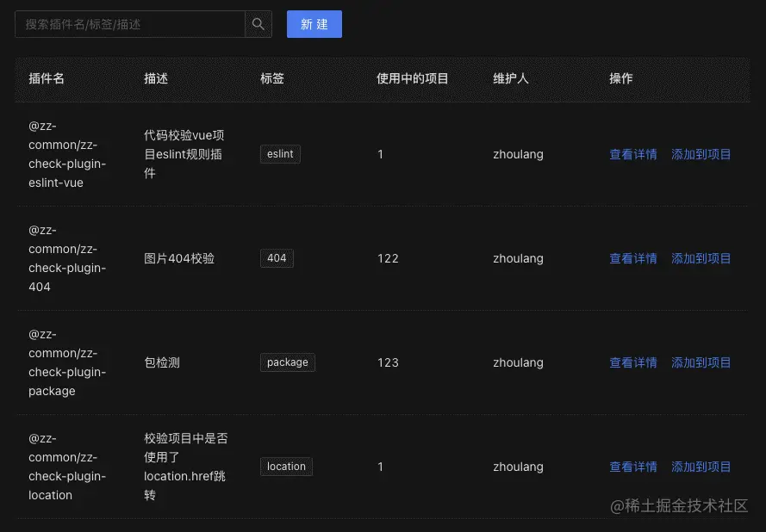
Task: Click description 代码校验vue项目eslint规则插件
Action: [x=184, y=154]
